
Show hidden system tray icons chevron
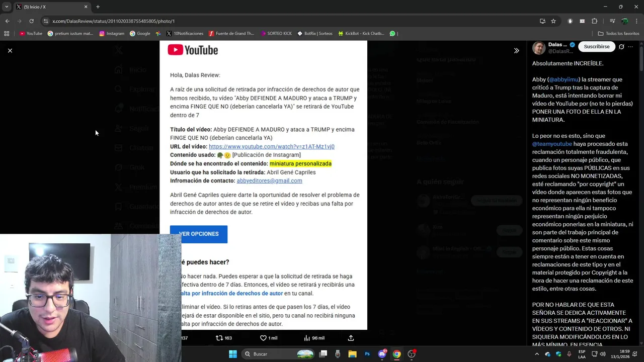(x=537, y=354)
